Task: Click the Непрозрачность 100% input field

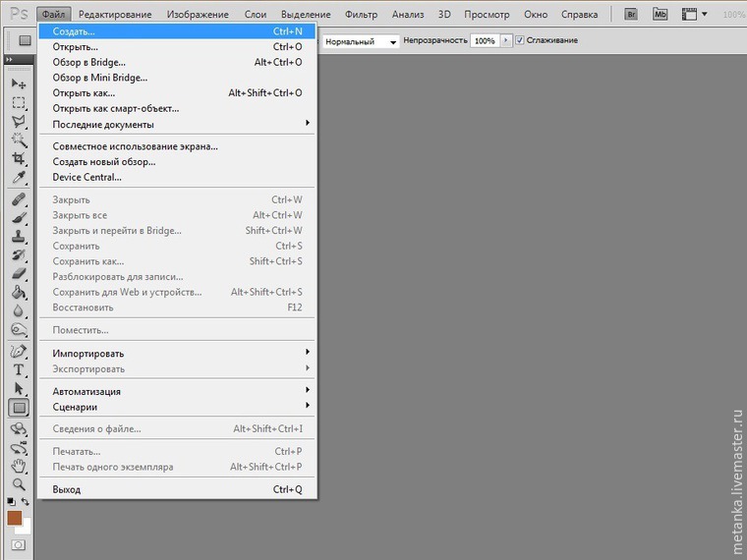Action: coord(484,41)
